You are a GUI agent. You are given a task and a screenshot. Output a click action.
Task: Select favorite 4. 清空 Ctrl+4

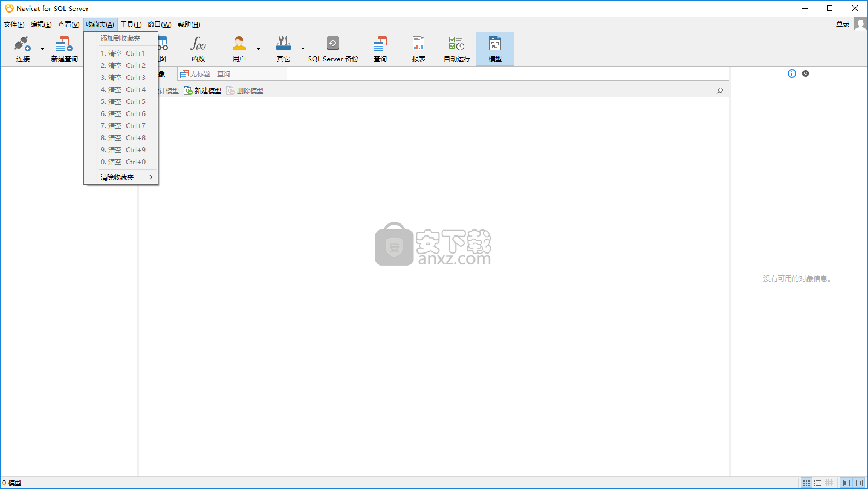tap(120, 90)
